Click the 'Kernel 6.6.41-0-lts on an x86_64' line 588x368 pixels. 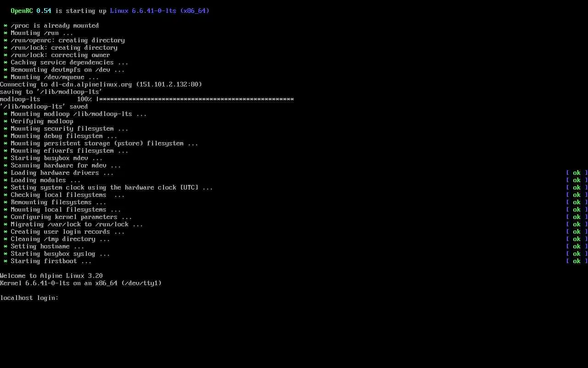(81, 283)
